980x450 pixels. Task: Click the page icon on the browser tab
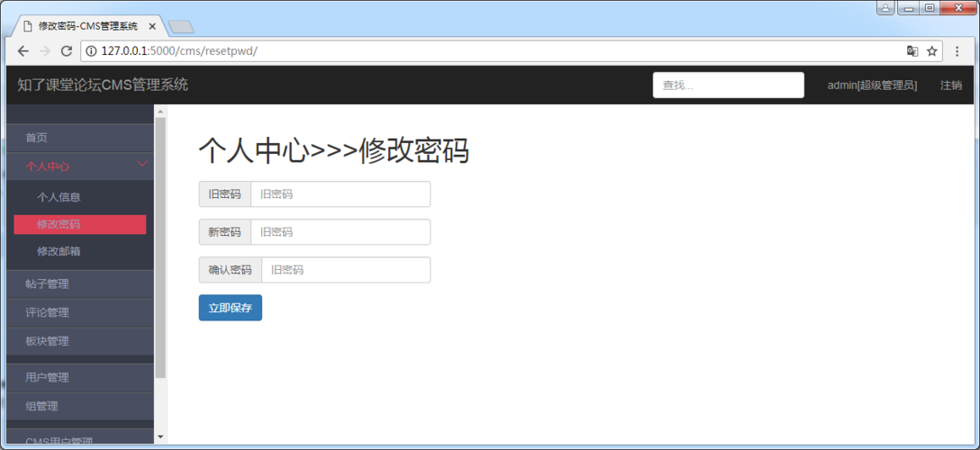point(28,26)
